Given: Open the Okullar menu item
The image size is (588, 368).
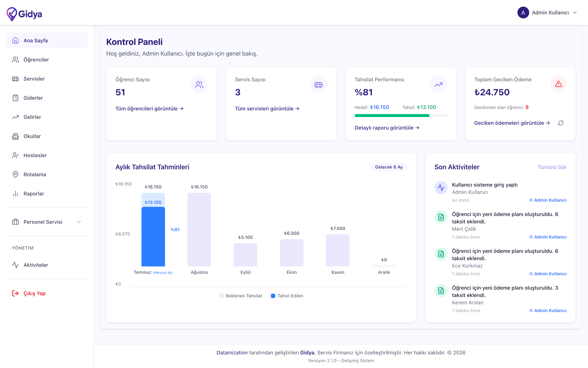Looking at the screenshot, I should click(47, 136).
